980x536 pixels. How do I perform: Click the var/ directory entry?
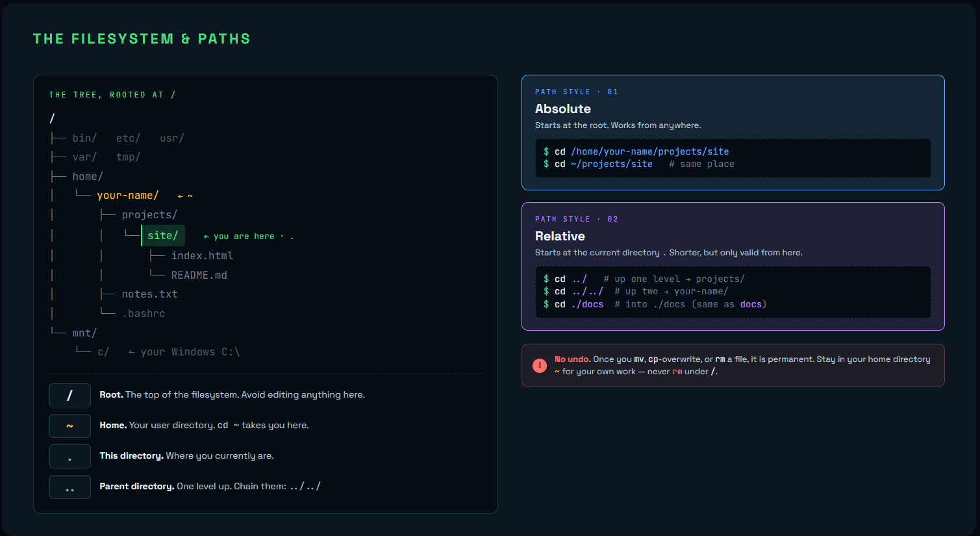pos(84,157)
